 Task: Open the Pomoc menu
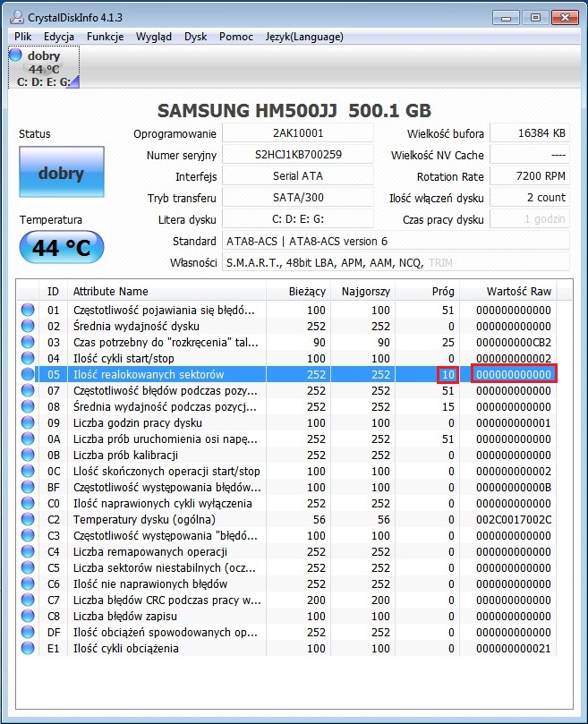click(x=236, y=37)
